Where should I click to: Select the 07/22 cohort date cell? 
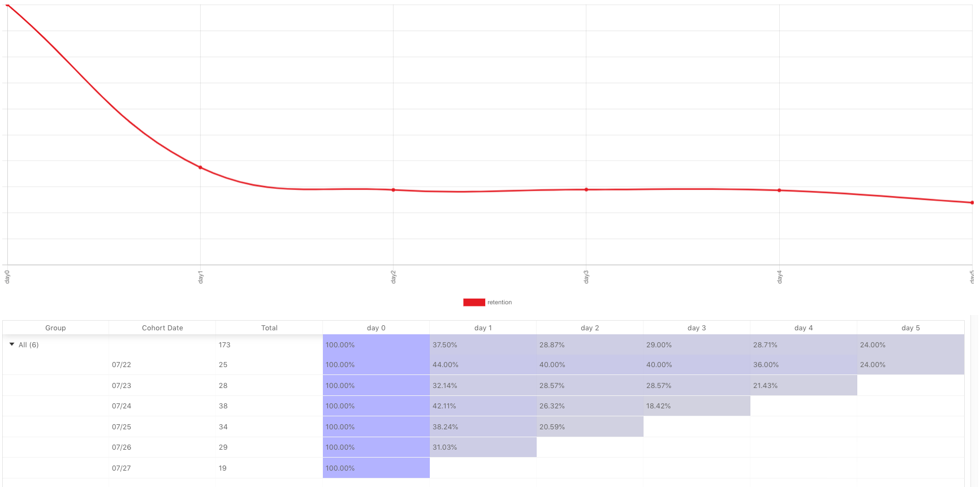pos(162,365)
